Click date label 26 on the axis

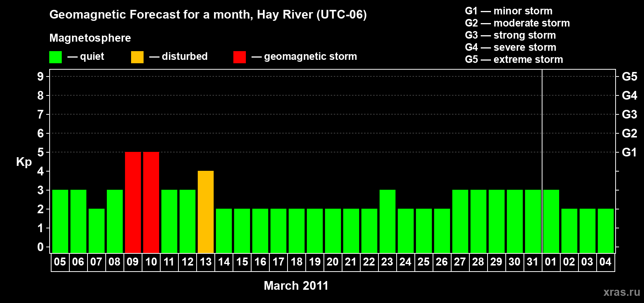pyautogui.click(x=442, y=262)
